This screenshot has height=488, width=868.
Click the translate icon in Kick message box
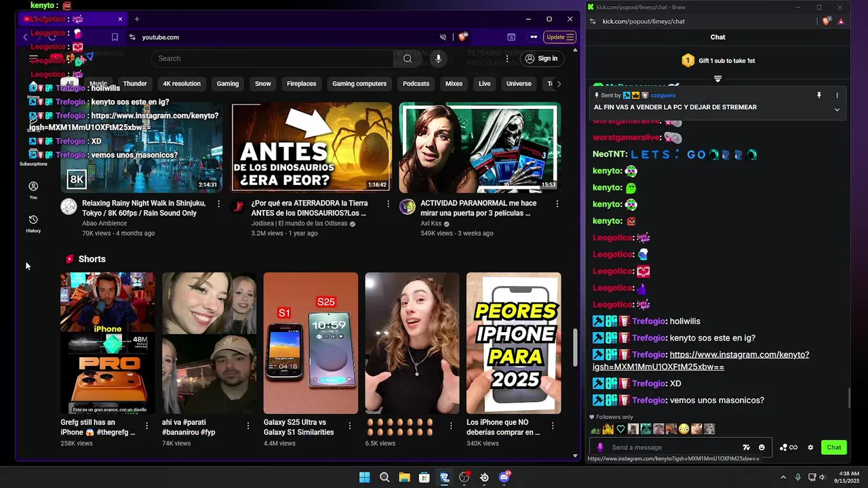[x=746, y=447]
